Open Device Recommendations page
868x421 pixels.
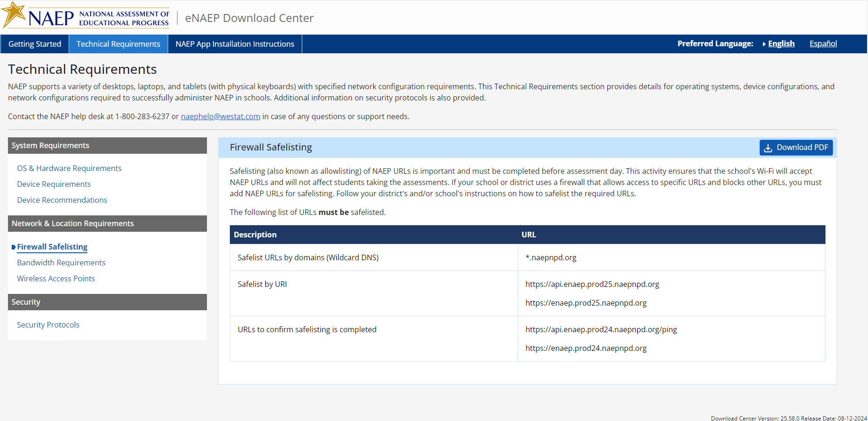tap(62, 200)
